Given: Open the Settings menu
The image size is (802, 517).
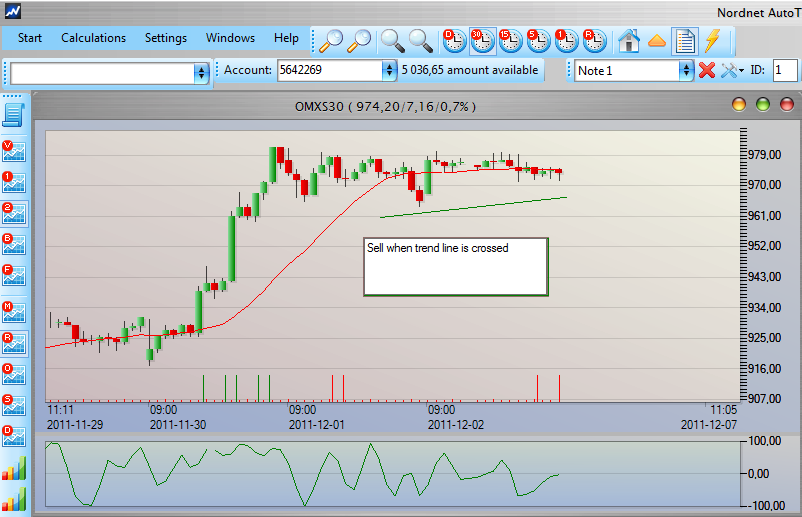Looking at the screenshot, I should tap(166, 38).
